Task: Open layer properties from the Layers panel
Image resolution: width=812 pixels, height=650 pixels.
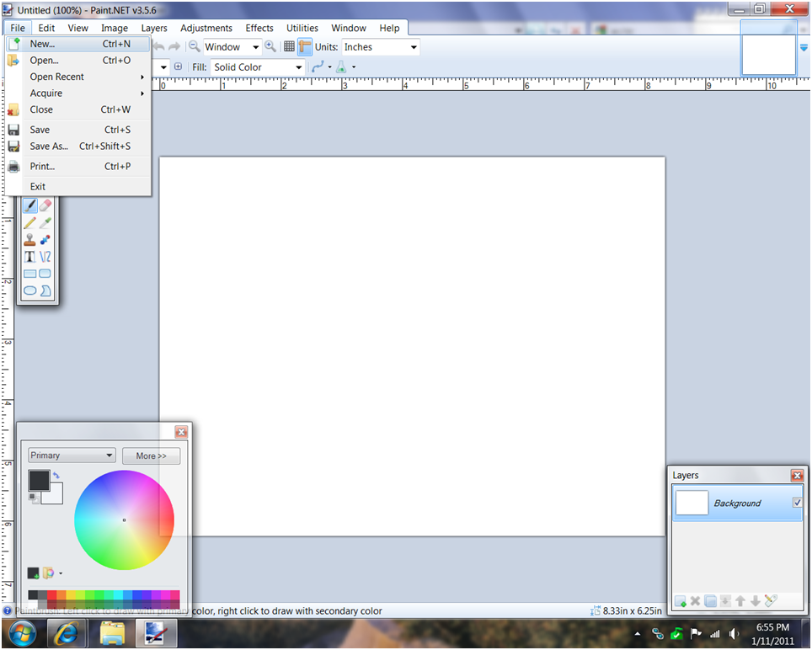Action: tap(769, 601)
